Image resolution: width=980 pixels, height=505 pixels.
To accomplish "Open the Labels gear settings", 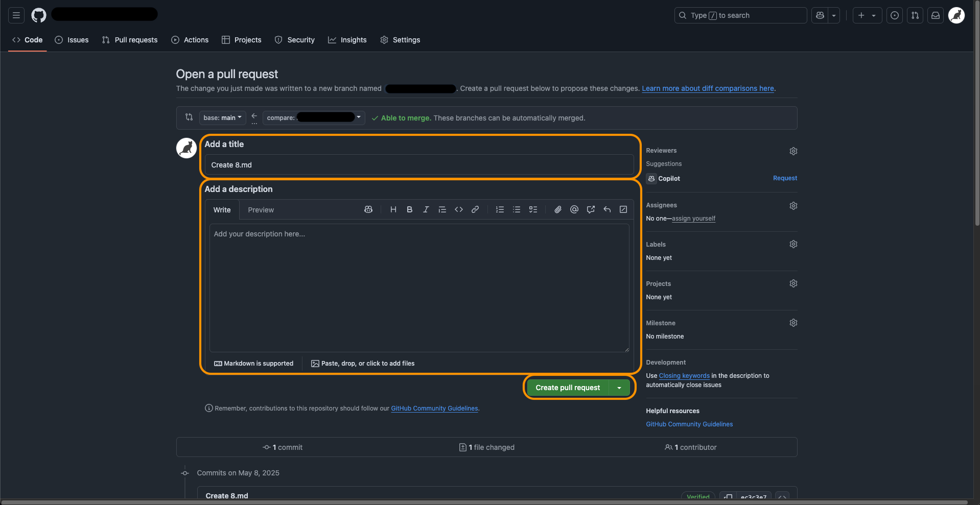I will tap(793, 244).
